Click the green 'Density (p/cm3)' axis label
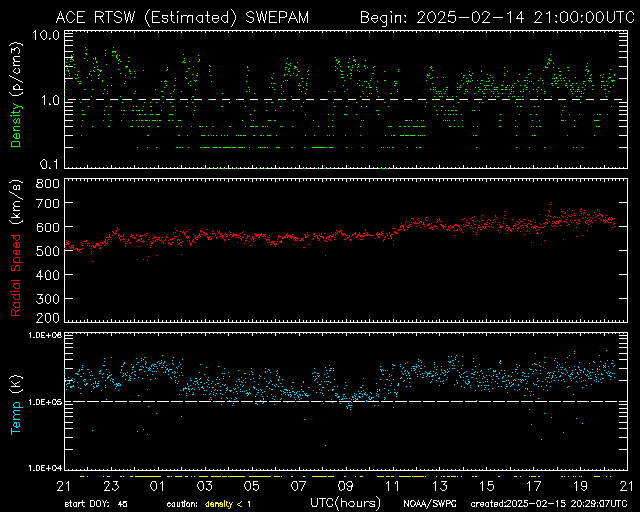This screenshot has width=640, height=512. click(16, 95)
